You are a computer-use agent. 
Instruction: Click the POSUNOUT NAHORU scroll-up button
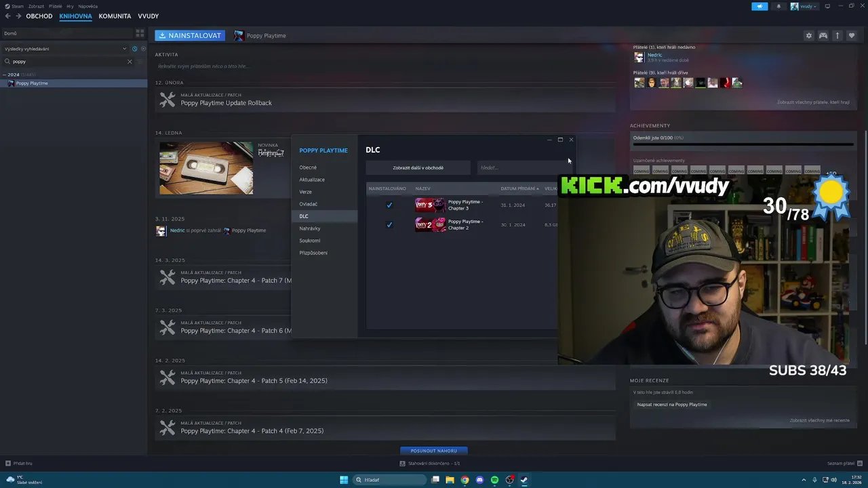point(433,451)
